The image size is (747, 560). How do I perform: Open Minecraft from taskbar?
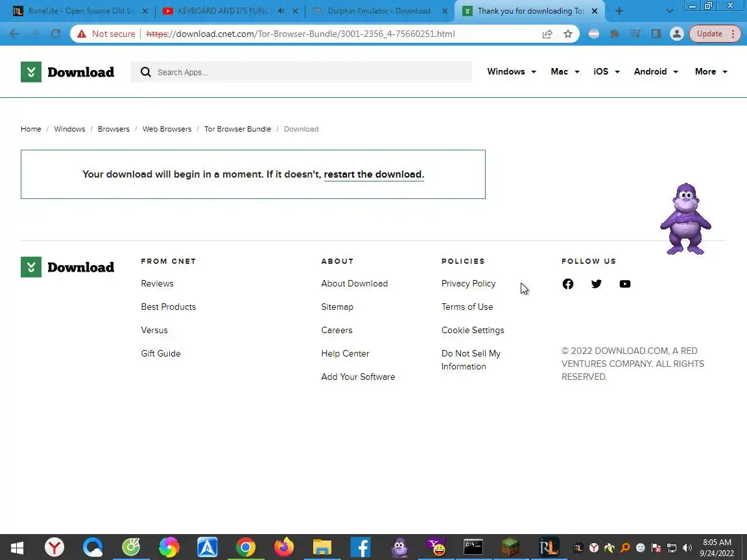(510, 548)
